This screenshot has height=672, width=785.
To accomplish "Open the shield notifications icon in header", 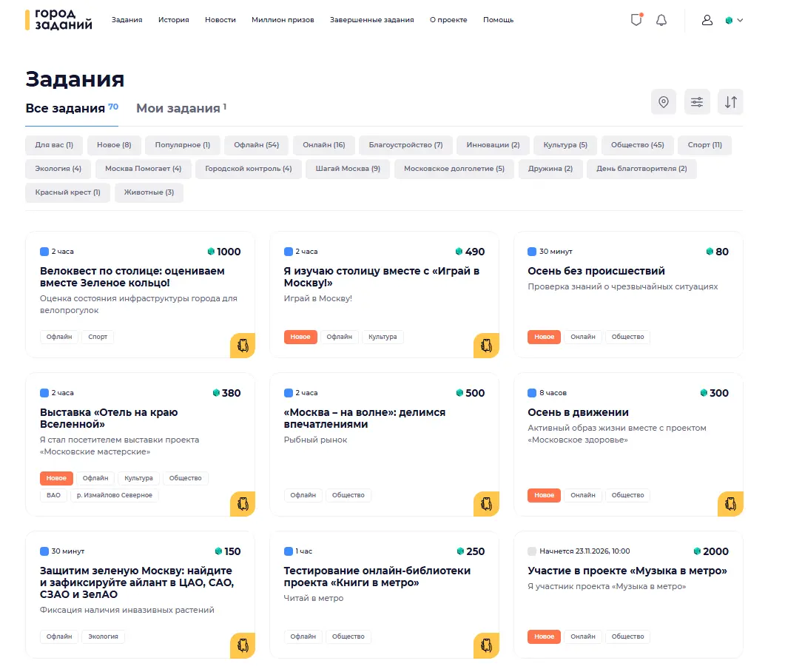I will click(636, 19).
